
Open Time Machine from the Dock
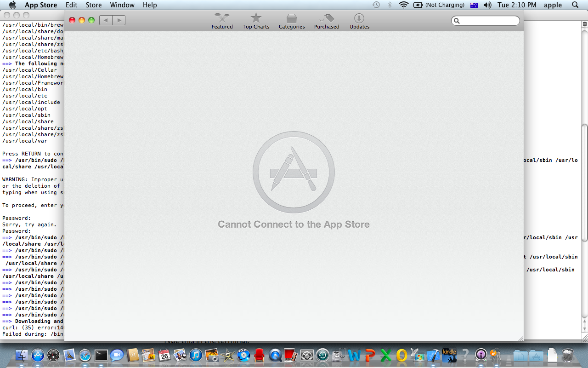[x=322, y=355]
